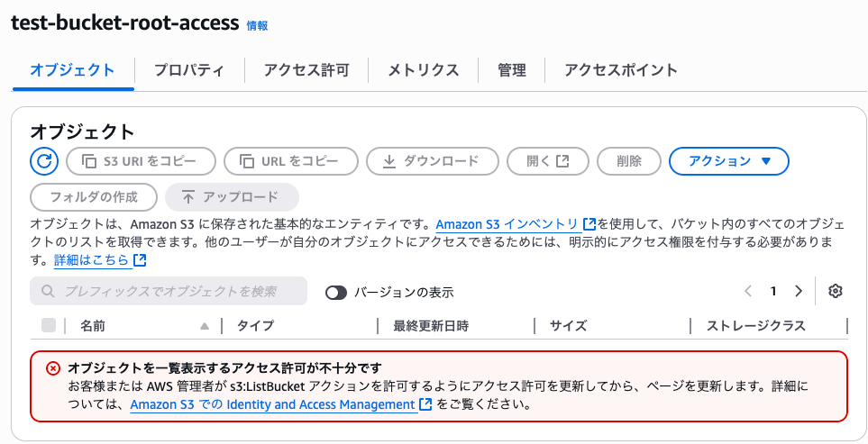Refresh the objects list with the reload icon
This screenshot has width=868, height=444.
point(44,161)
